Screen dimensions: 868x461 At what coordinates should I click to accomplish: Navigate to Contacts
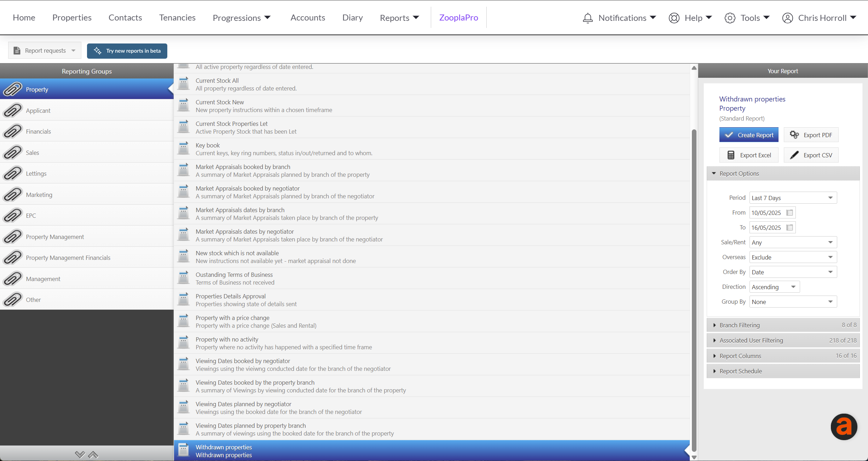[125, 18]
